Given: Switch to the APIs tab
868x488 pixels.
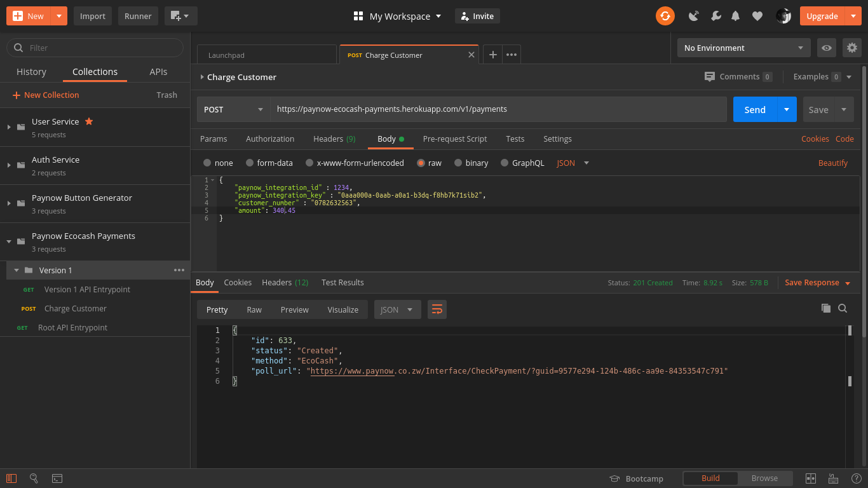Looking at the screenshot, I should pyautogui.click(x=158, y=72).
